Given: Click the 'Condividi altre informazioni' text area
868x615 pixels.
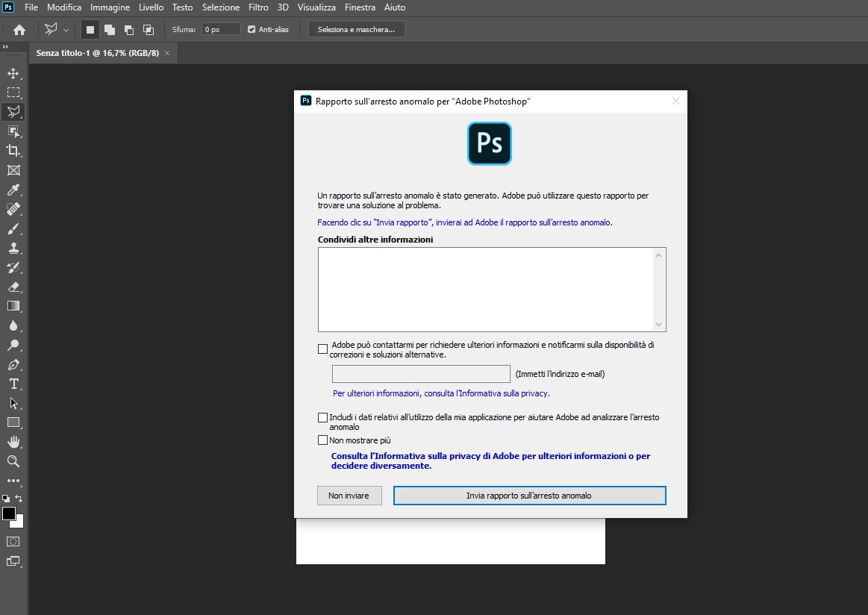Looking at the screenshot, I should tap(492, 290).
